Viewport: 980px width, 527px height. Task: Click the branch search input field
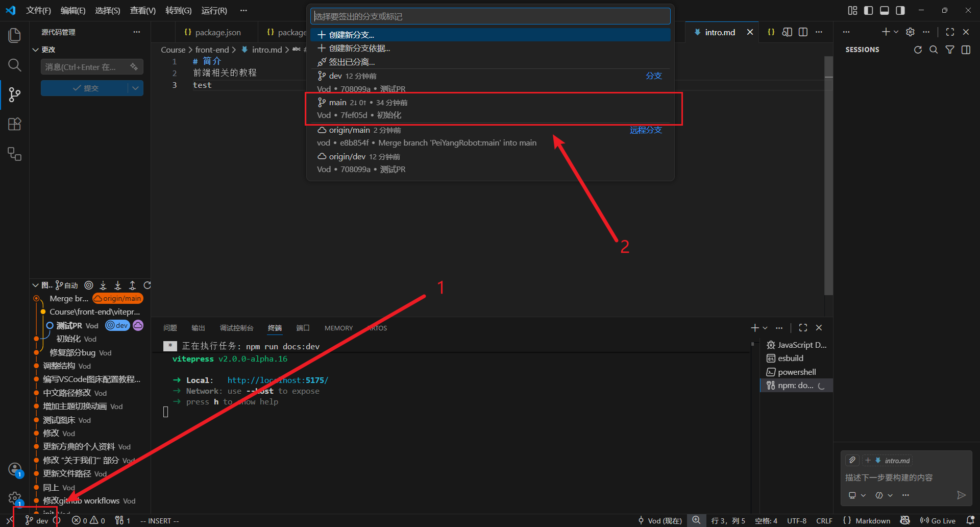point(490,16)
